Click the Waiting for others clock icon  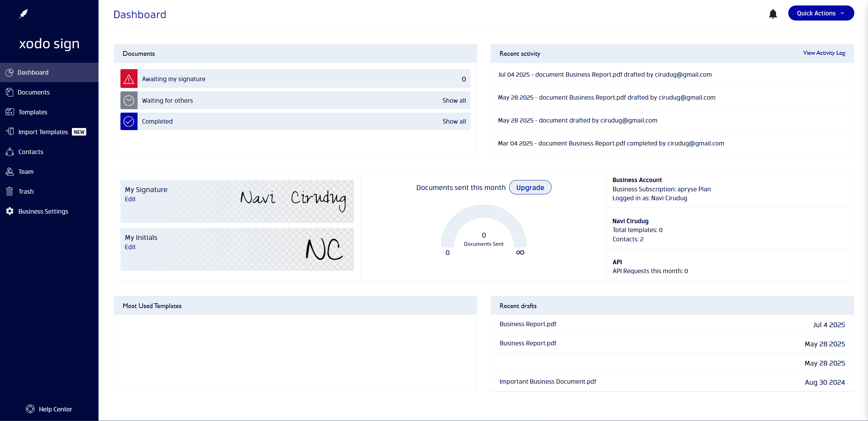pos(129,101)
